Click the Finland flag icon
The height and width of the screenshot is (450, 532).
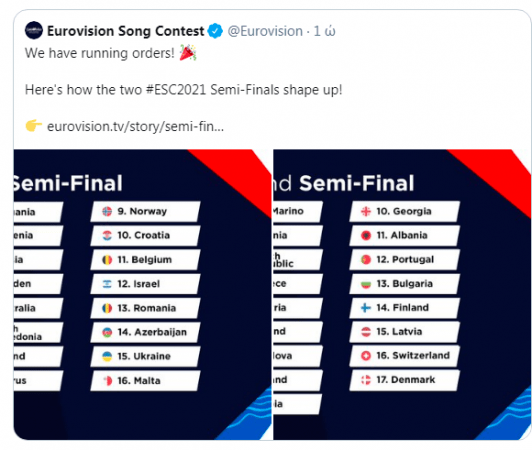pyautogui.click(x=366, y=308)
